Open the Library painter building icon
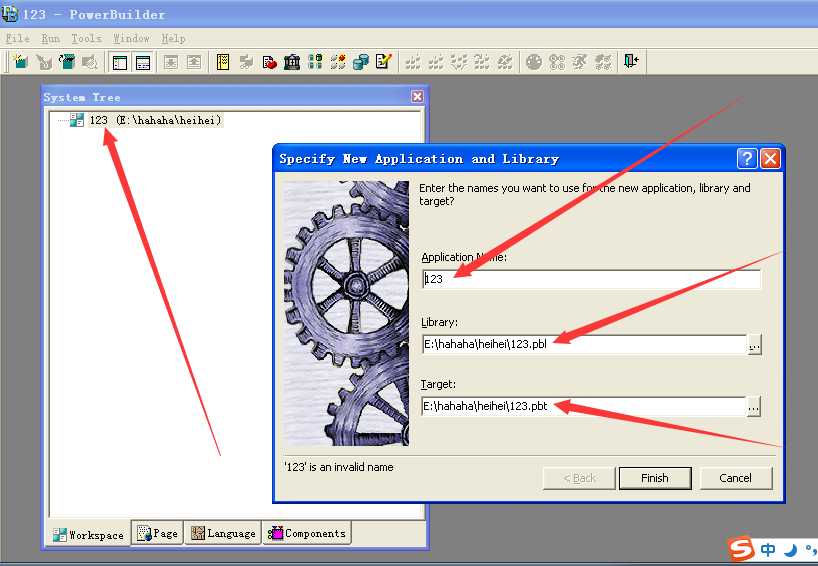 [x=292, y=62]
